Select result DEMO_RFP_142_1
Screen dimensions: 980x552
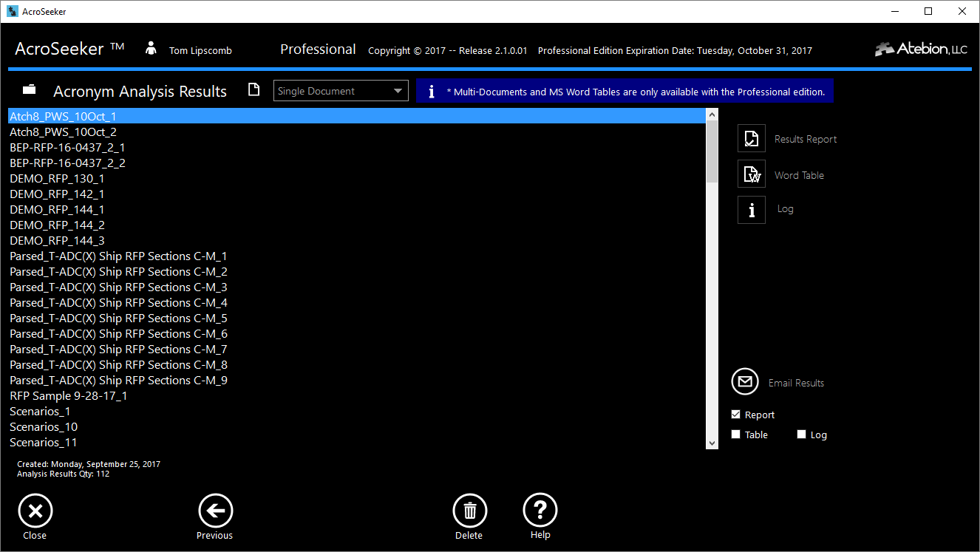point(357,194)
